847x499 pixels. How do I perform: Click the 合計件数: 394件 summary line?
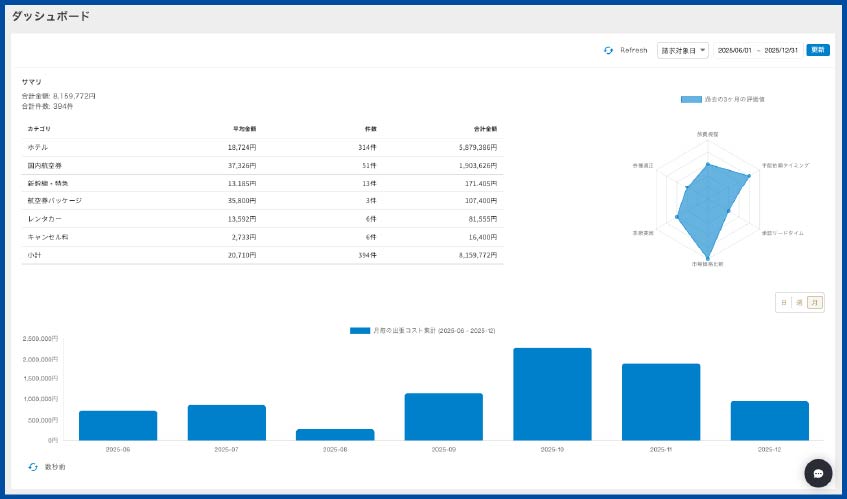pos(47,106)
